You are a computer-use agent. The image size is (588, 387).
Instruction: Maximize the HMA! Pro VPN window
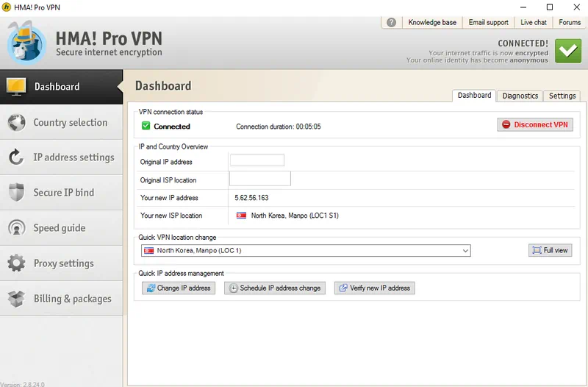[x=550, y=7]
